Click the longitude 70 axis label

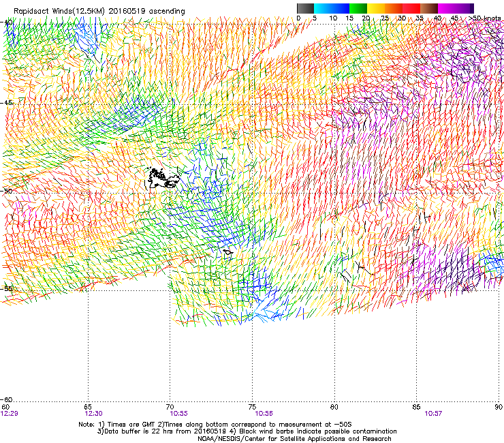click(x=170, y=407)
